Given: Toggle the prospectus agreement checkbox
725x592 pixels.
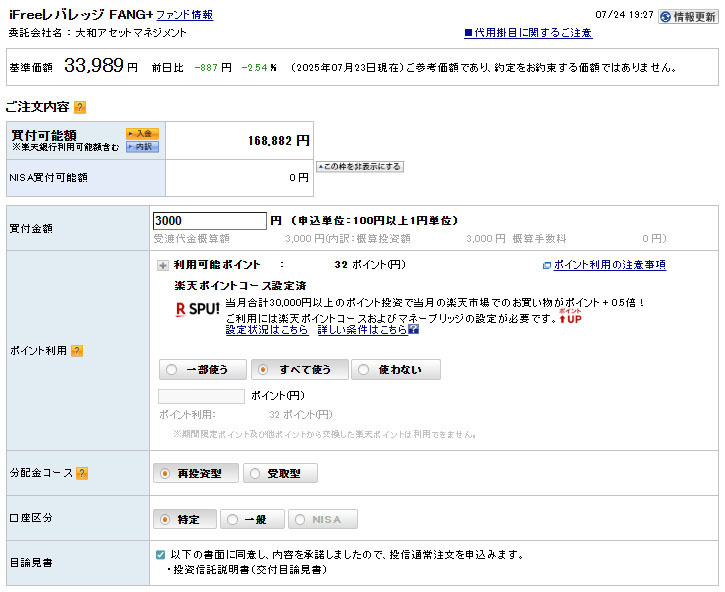Looking at the screenshot, I should click(x=161, y=554).
